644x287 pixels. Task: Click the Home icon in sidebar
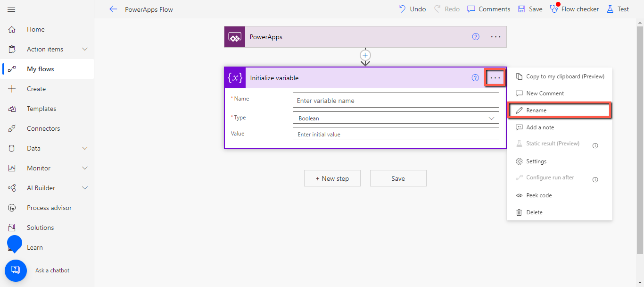click(12, 29)
